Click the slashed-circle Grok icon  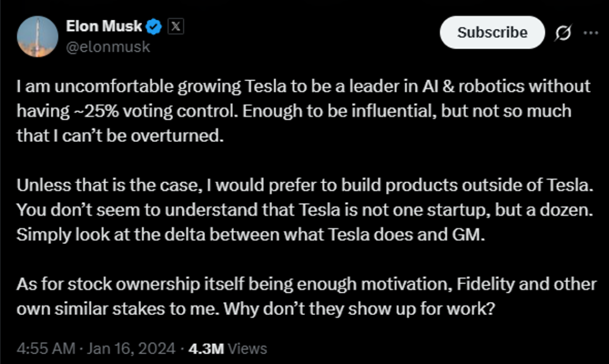point(562,33)
